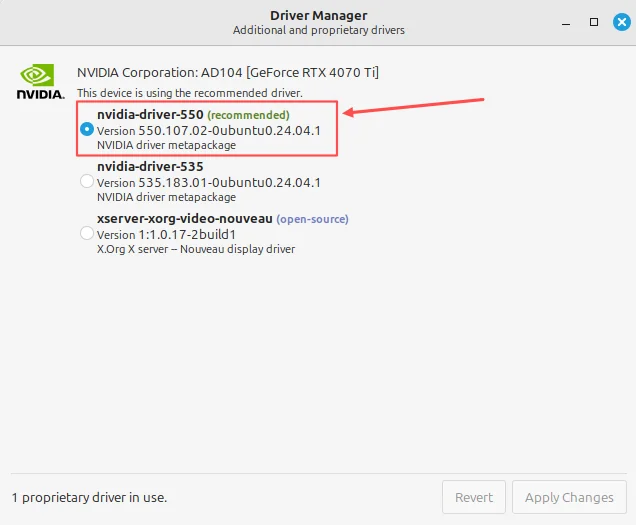Choose the xserver-xorg-video-nouveau radio button

click(x=87, y=233)
